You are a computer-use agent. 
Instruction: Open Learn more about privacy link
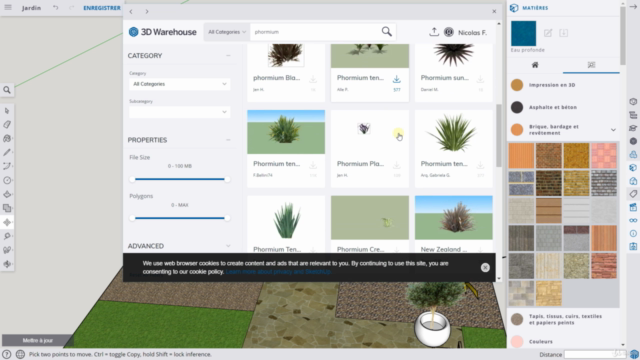coord(278,272)
